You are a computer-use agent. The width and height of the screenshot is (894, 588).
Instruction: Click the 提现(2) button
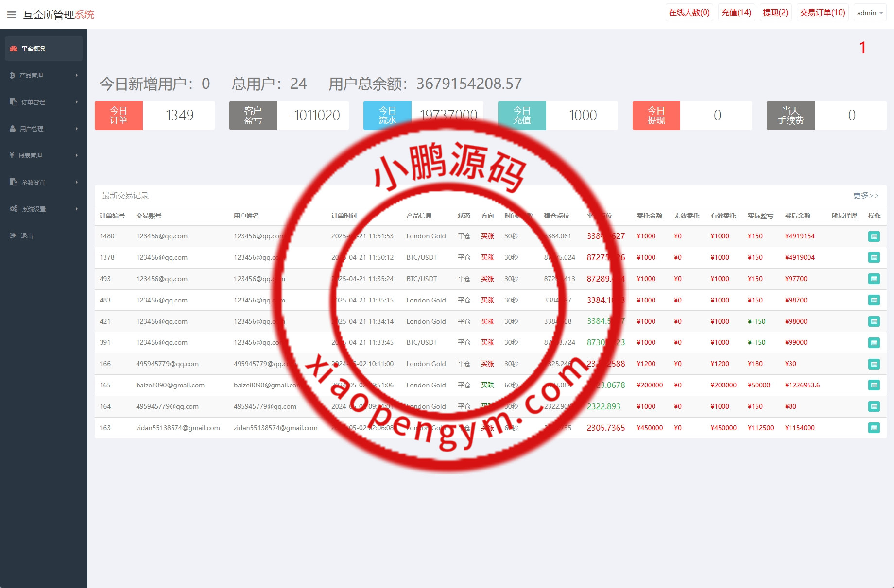click(775, 13)
